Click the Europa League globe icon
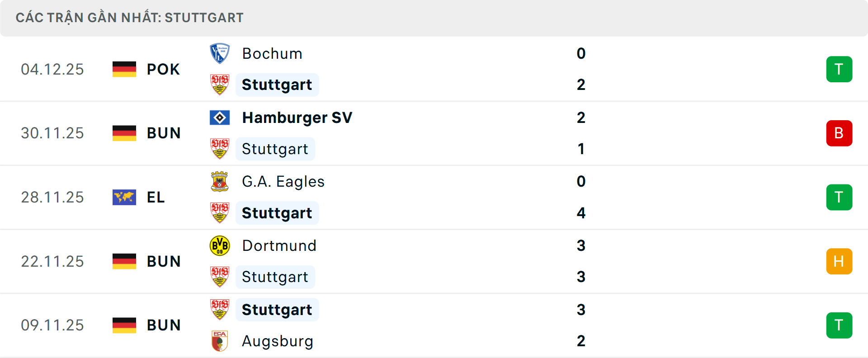The width and height of the screenshot is (868, 358). point(124,197)
